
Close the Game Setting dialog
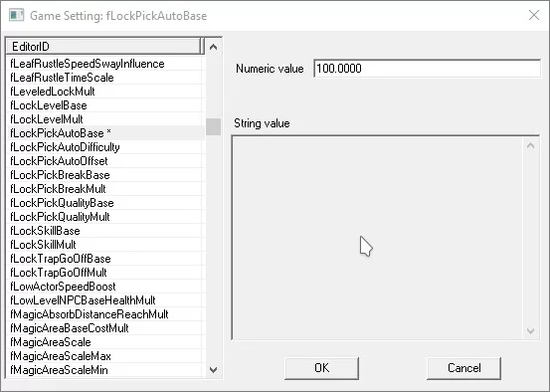point(534,15)
